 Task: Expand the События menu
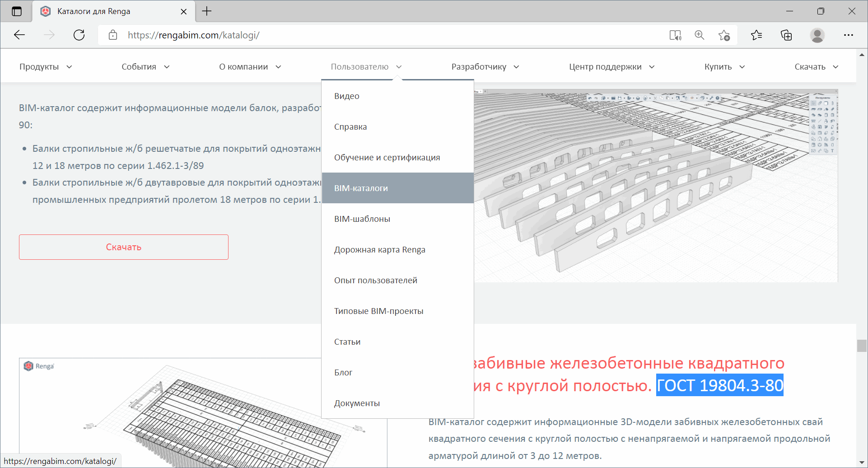point(145,67)
